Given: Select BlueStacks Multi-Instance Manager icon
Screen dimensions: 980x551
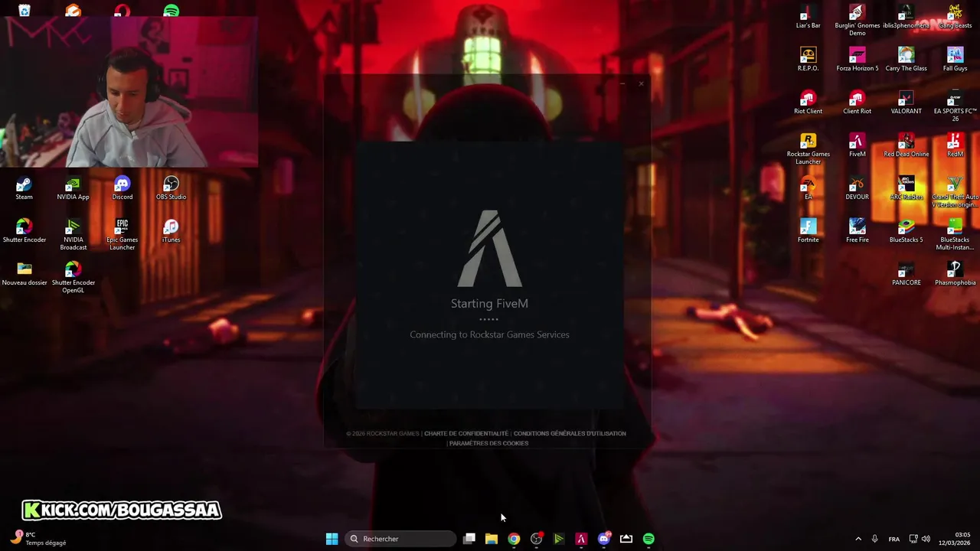Looking at the screenshot, I should (955, 234).
